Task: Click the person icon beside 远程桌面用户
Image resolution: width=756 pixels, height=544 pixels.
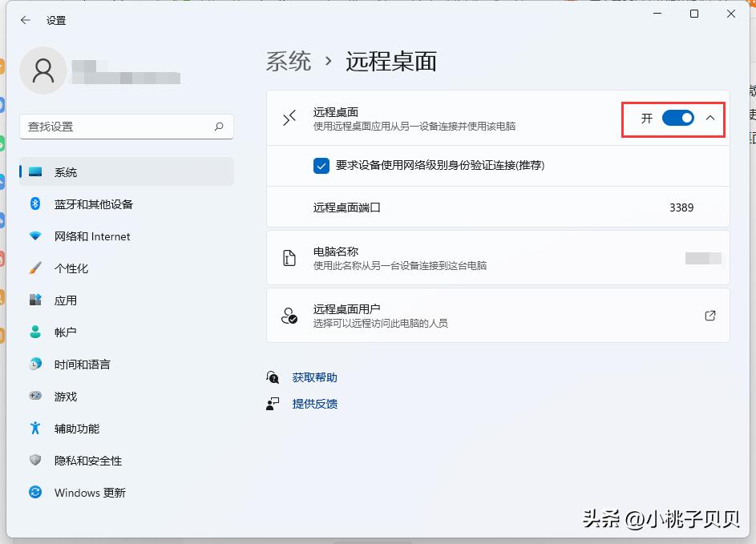Action: tap(289, 315)
